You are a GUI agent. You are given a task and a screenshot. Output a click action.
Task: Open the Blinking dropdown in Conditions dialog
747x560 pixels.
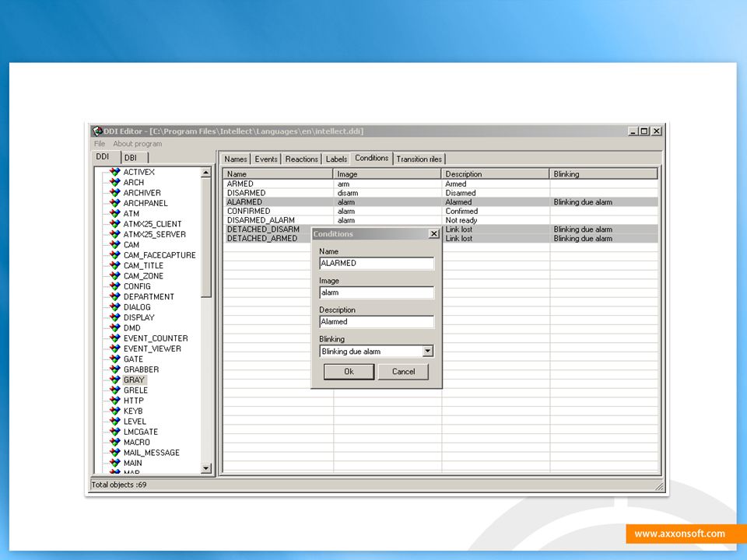click(x=428, y=352)
